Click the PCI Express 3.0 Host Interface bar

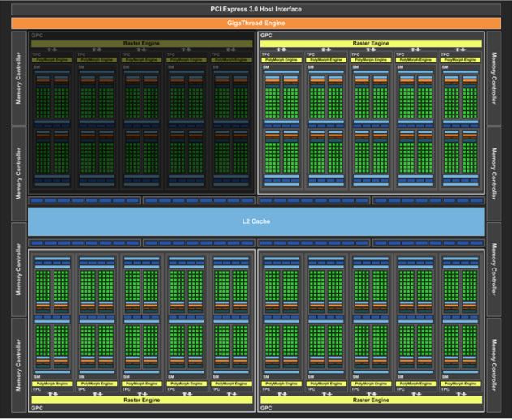click(x=256, y=9)
